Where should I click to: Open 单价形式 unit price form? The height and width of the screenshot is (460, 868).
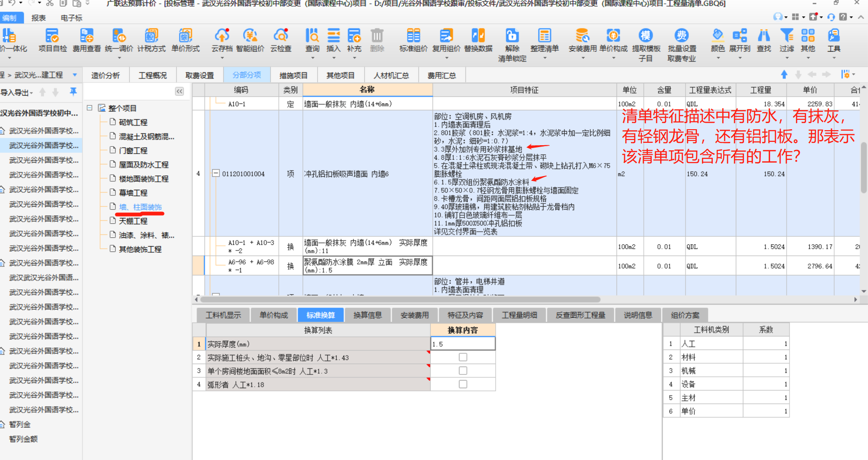point(185,40)
